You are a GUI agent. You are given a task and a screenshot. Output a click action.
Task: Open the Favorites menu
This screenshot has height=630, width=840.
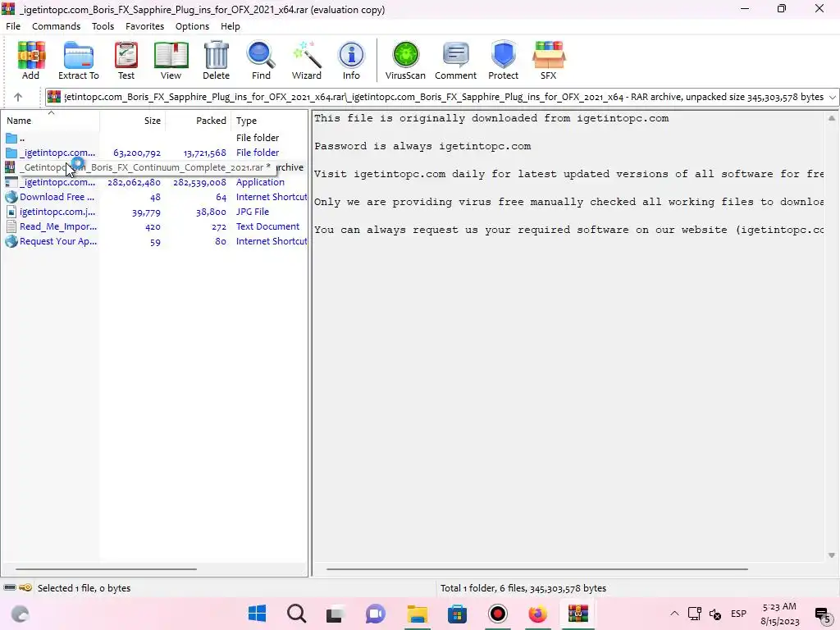(x=144, y=26)
